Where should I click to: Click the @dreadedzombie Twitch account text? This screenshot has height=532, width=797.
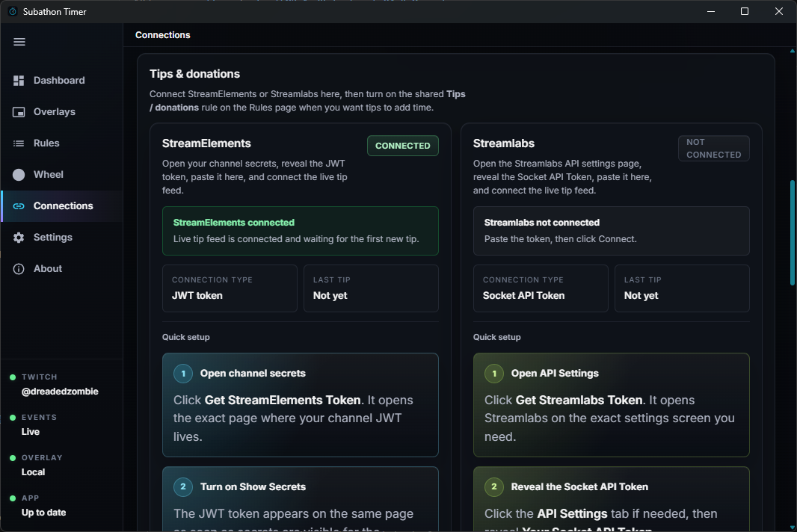pos(60,392)
